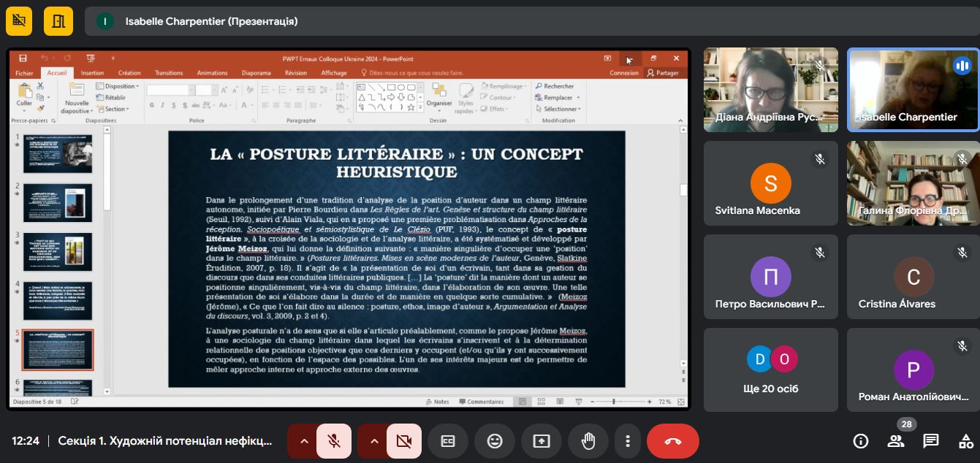The height and width of the screenshot is (463, 980).
Task: Toggle the muted microphone button
Action: tap(334, 441)
